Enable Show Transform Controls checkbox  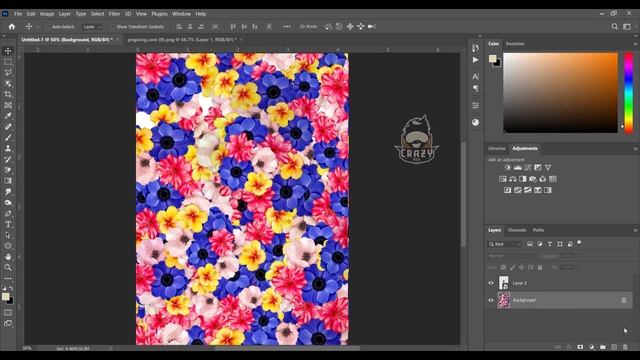tap(113, 27)
